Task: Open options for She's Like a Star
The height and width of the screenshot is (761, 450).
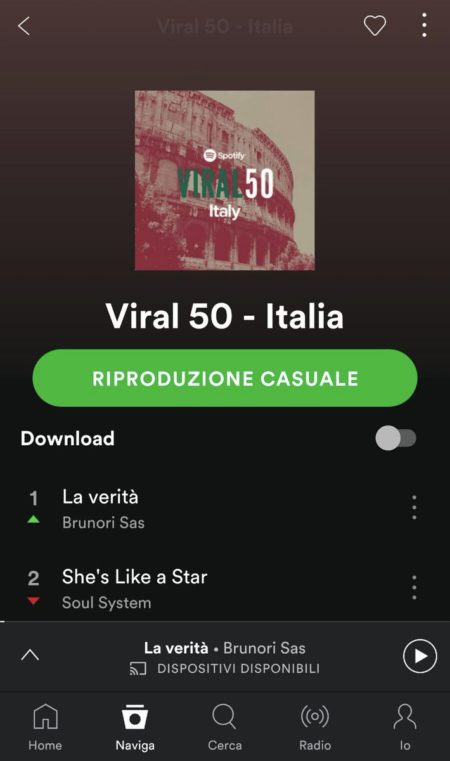Action: 414,588
